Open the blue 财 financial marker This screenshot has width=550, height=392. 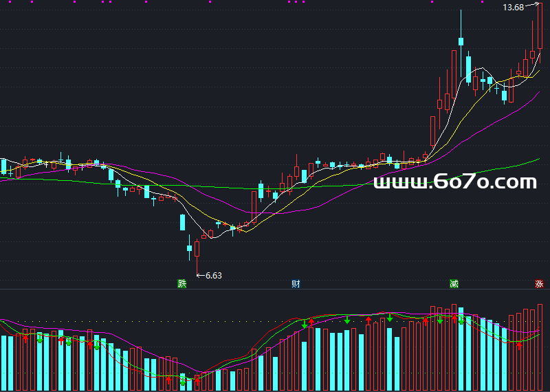[x=296, y=283]
